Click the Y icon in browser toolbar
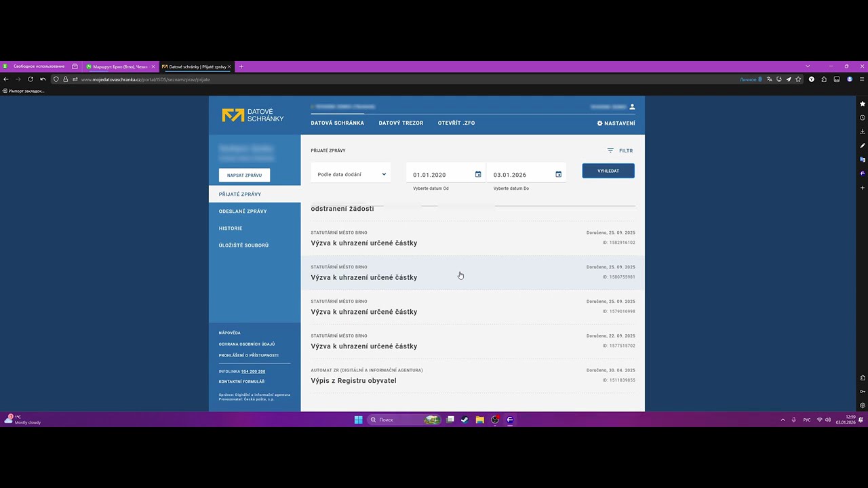This screenshot has height=488, width=868. [812, 79]
